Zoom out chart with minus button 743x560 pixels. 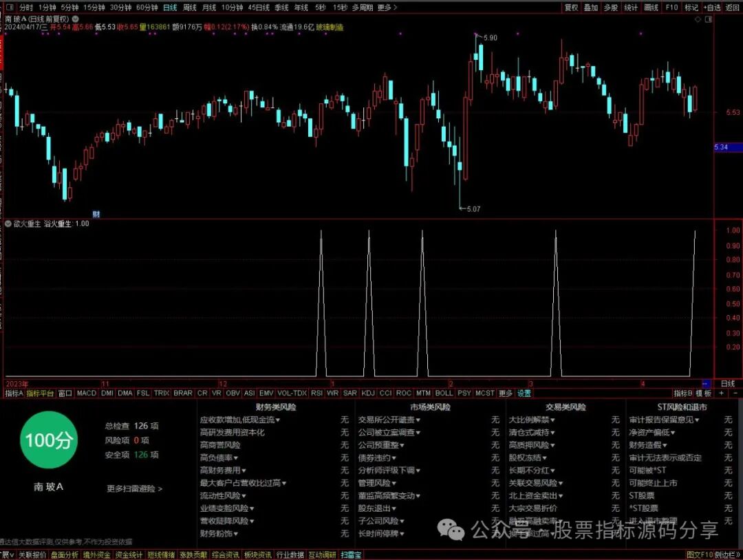tap(735, 394)
